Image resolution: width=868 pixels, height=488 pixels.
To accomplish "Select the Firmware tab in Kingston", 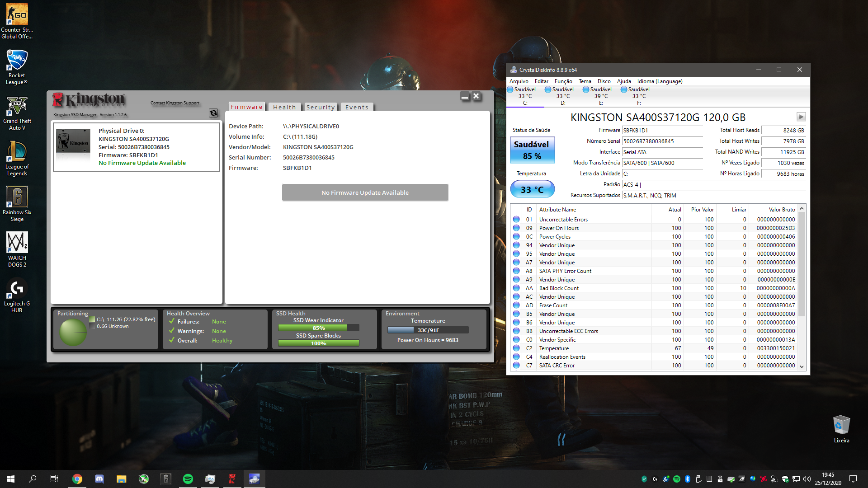I will [x=246, y=107].
